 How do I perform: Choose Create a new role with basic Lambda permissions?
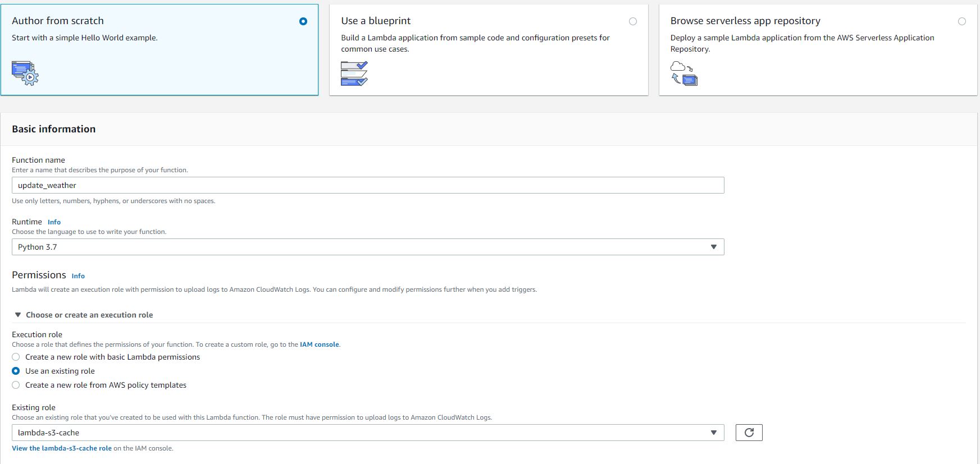16,357
